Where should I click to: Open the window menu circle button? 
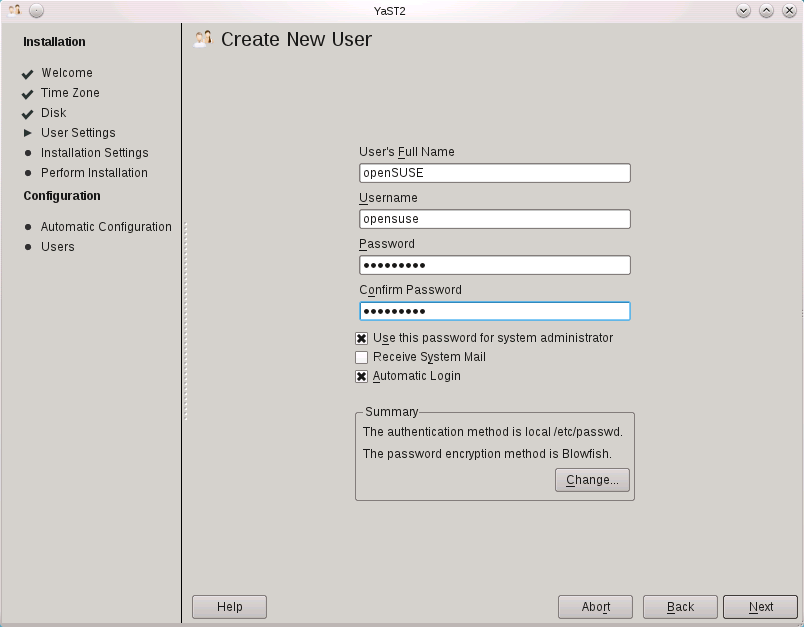36,10
